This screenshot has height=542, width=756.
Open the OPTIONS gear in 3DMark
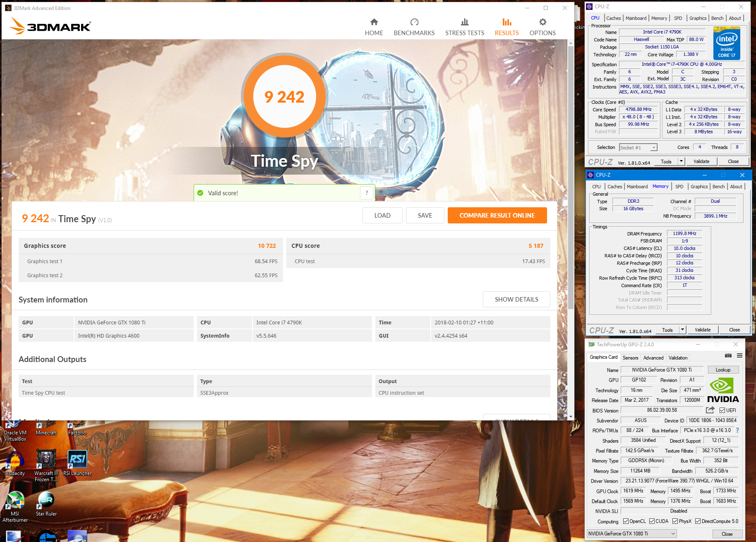542,27
